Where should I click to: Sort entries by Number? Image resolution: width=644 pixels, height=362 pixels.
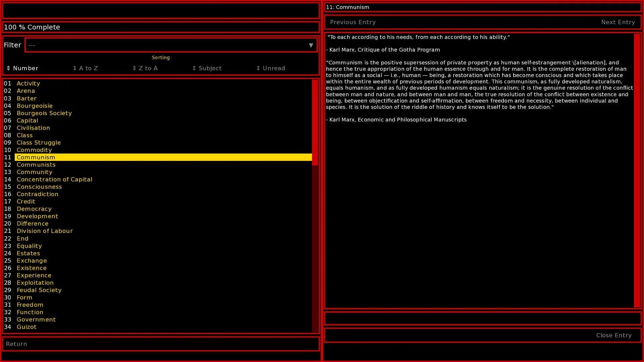point(22,68)
